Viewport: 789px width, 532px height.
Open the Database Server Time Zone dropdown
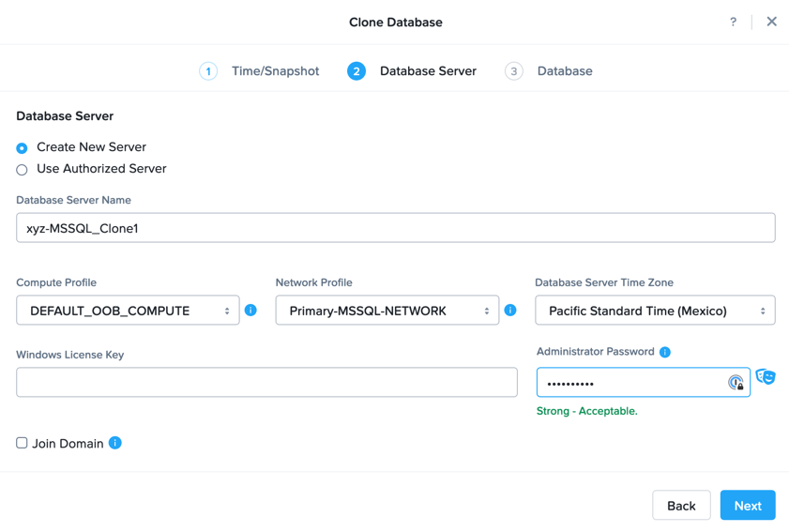click(x=655, y=310)
